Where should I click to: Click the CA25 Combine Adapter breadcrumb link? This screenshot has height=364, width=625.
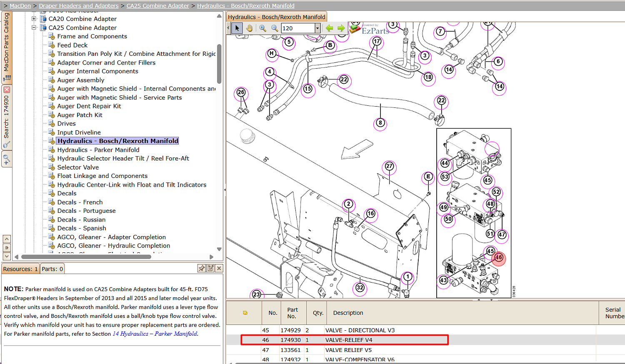tap(158, 6)
